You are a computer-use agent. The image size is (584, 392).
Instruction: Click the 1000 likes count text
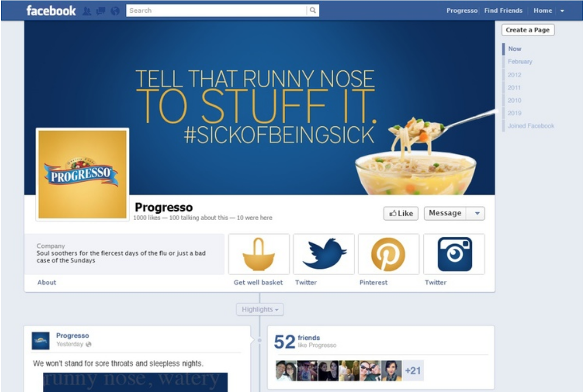click(147, 218)
